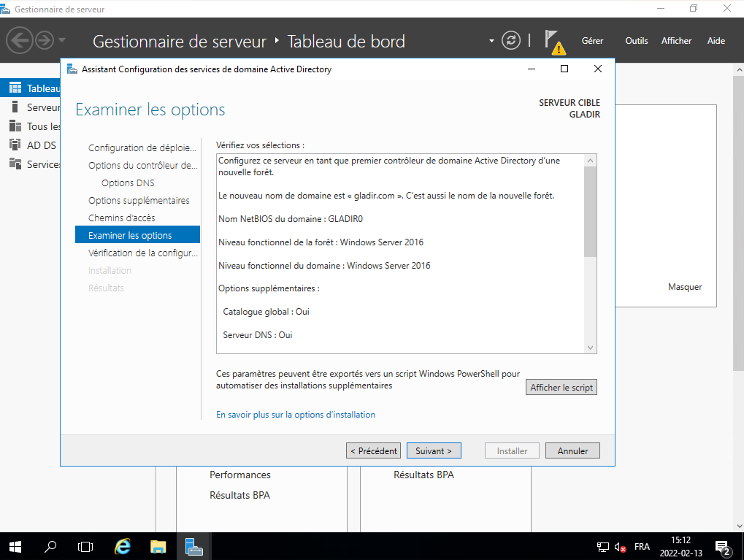744x560 pixels.
Task: Click Résultats BPA below Performances
Action: click(239, 495)
